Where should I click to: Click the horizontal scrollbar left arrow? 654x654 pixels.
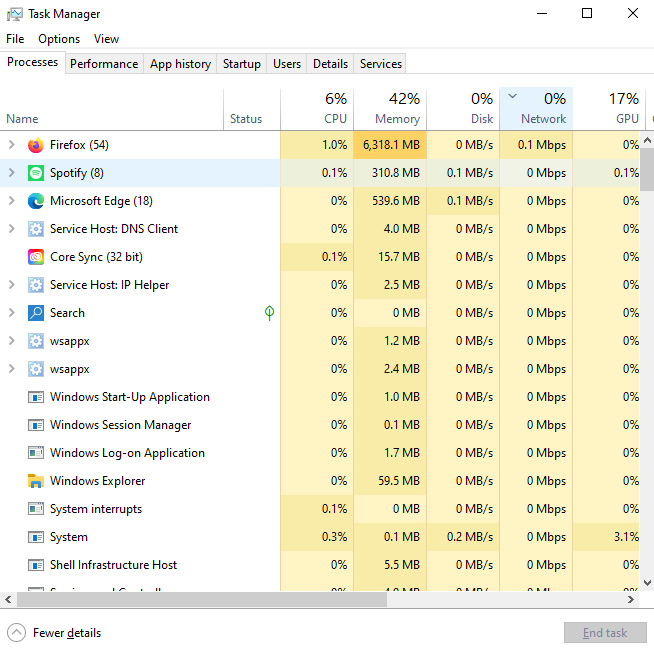point(8,599)
